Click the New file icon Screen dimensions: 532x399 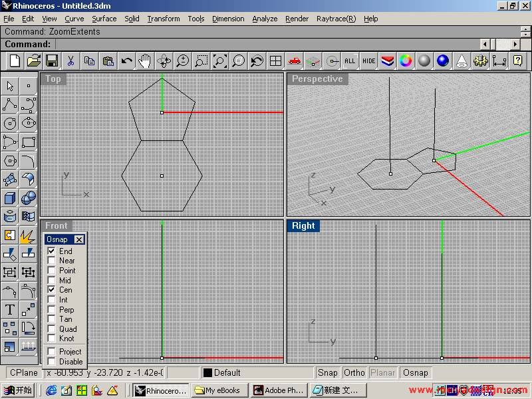(x=15, y=61)
